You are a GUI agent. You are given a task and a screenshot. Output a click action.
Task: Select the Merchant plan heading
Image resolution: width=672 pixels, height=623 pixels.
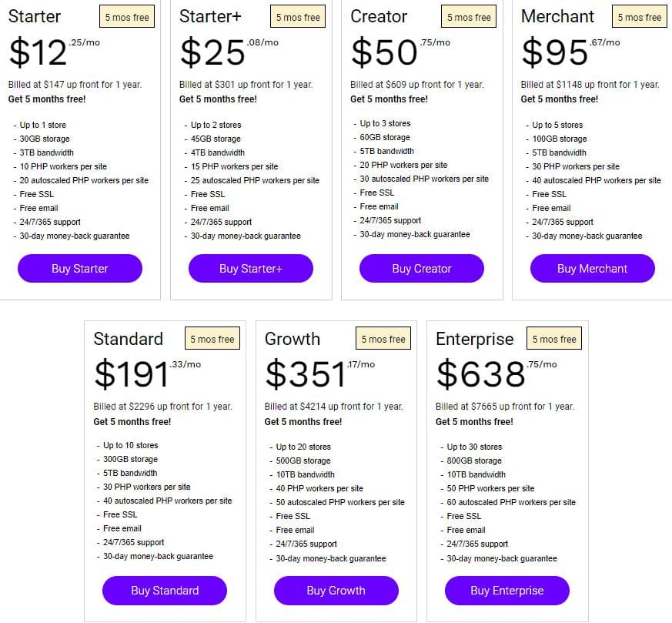557,16
